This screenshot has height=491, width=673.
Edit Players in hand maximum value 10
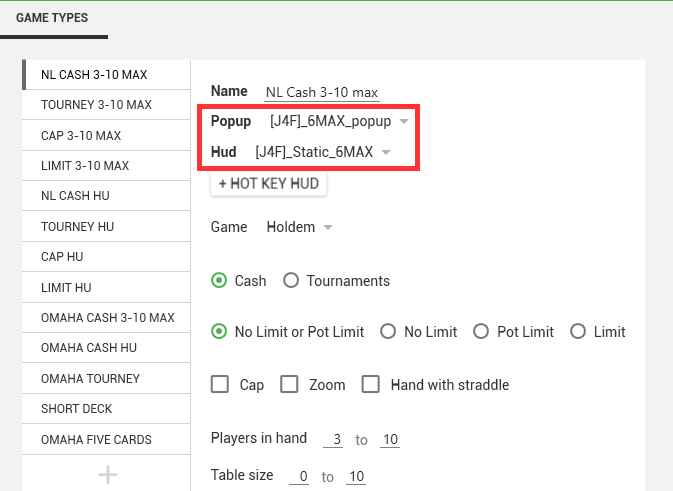[390, 439]
